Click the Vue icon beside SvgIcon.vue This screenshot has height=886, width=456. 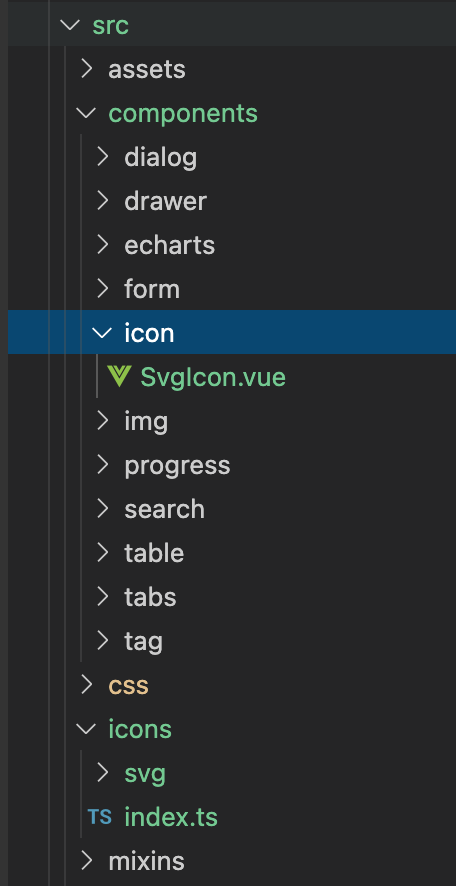click(119, 377)
